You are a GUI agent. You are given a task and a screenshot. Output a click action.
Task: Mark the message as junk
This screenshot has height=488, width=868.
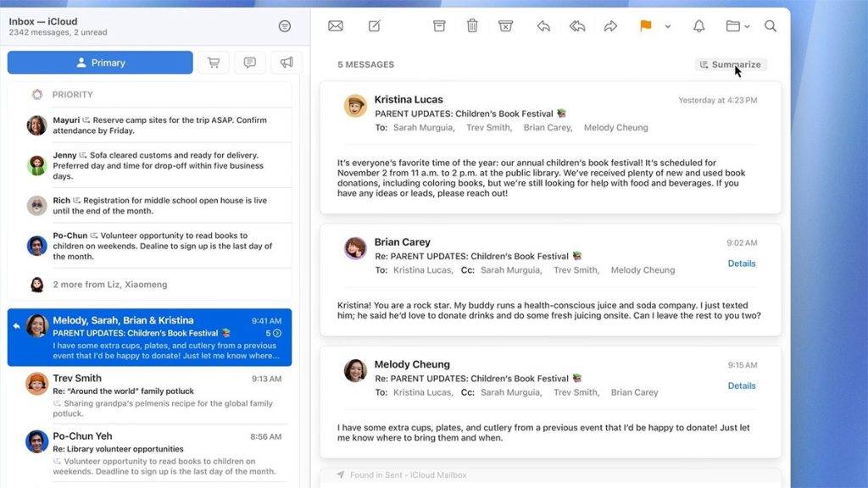coord(505,25)
